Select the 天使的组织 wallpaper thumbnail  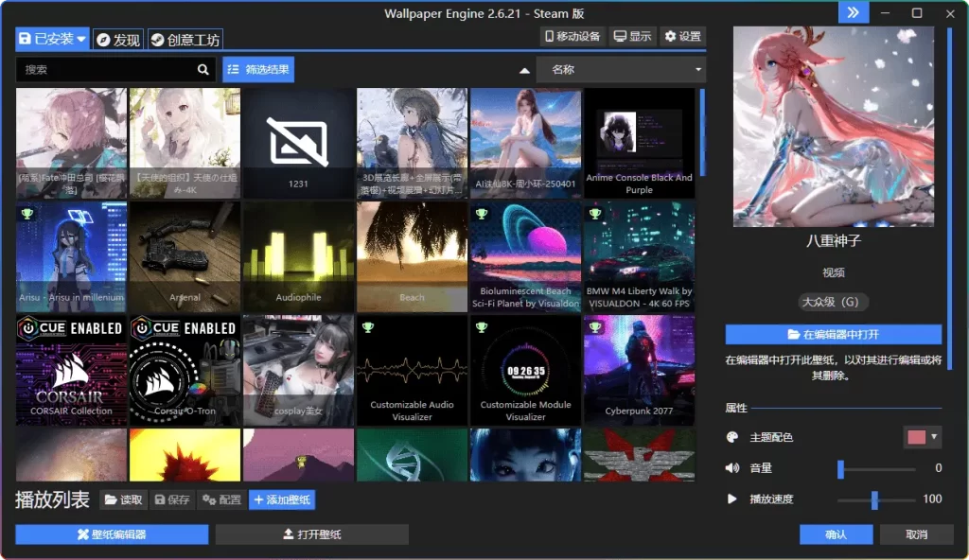coord(185,144)
